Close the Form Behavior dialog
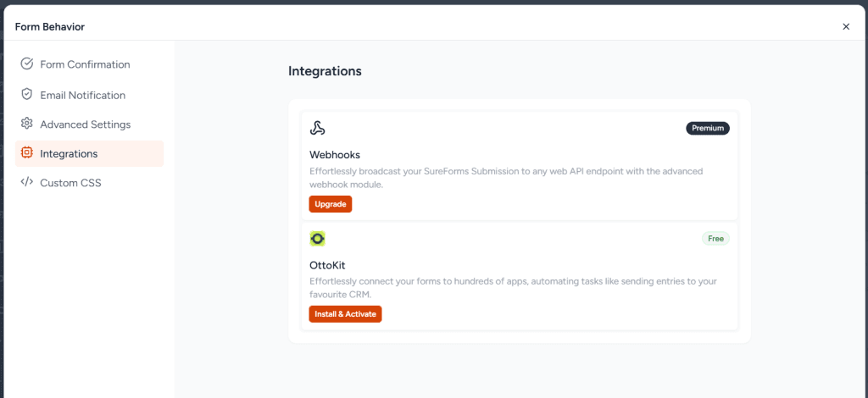 coord(846,26)
